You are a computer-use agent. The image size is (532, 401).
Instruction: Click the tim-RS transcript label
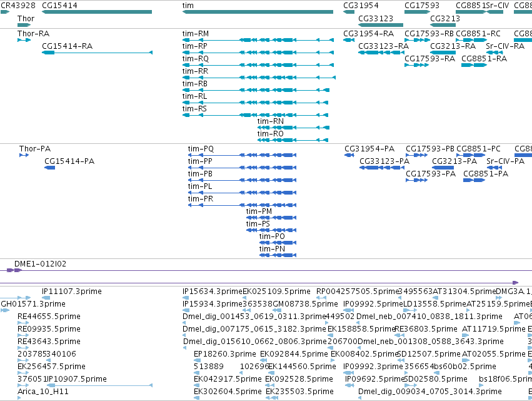194,109
